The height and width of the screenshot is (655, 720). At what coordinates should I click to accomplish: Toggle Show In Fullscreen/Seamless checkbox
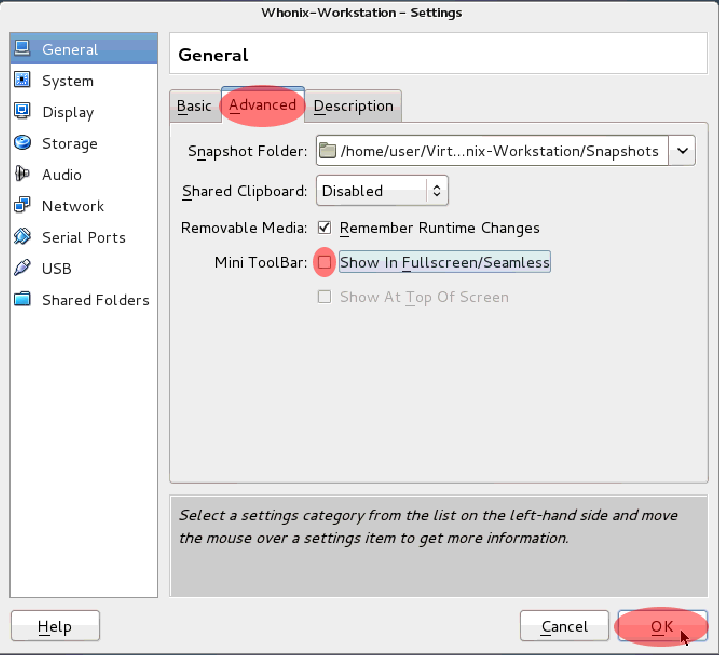[x=324, y=262]
